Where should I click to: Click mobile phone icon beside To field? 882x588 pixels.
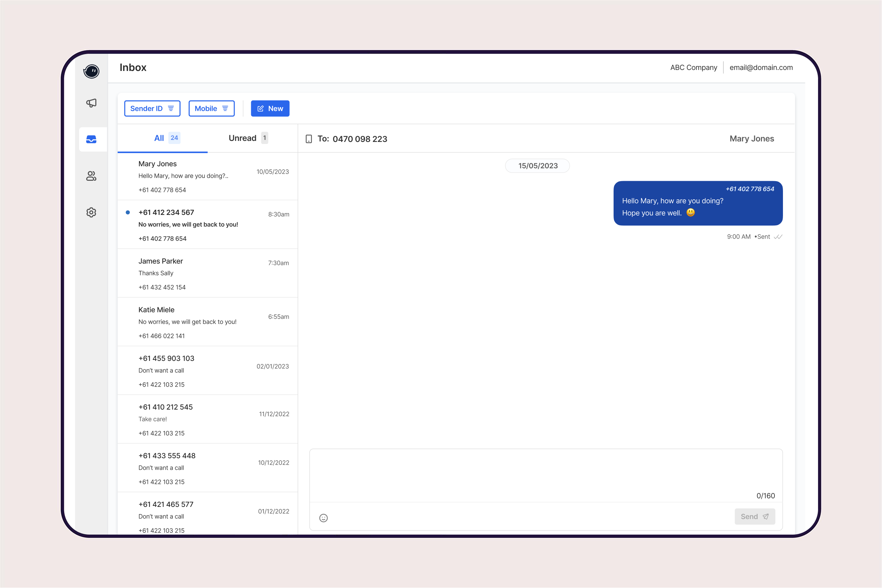click(309, 139)
